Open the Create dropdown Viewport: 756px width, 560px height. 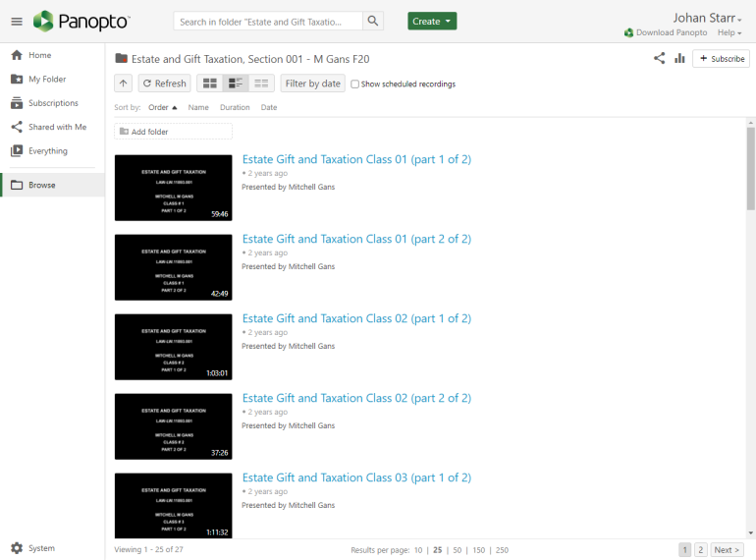(x=432, y=22)
